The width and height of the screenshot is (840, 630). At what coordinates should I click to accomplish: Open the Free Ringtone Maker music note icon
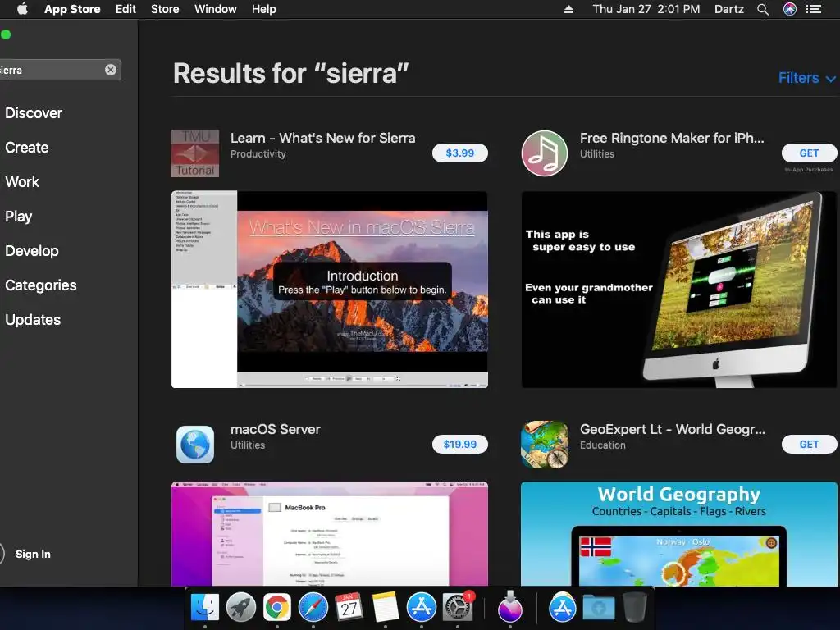[545, 153]
